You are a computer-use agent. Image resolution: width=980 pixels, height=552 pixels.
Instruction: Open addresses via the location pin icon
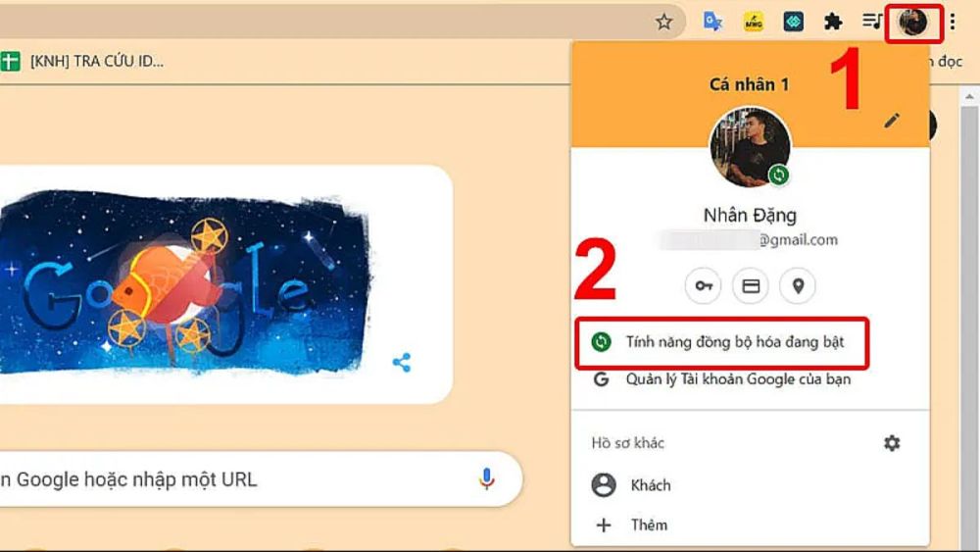(x=798, y=285)
